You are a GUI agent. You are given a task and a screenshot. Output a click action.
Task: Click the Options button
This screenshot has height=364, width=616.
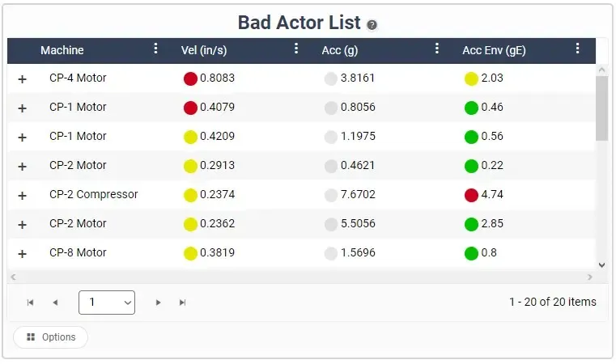click(x=50, y=337)
